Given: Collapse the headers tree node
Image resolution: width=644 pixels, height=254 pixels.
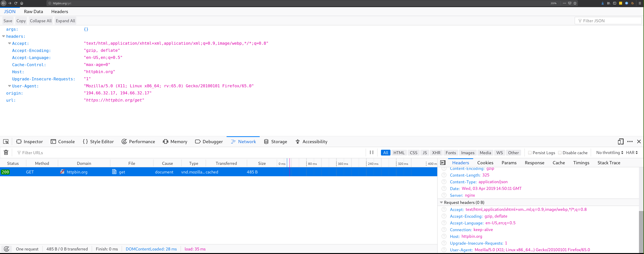Looking at the screenshot, I should coord(4,36).
